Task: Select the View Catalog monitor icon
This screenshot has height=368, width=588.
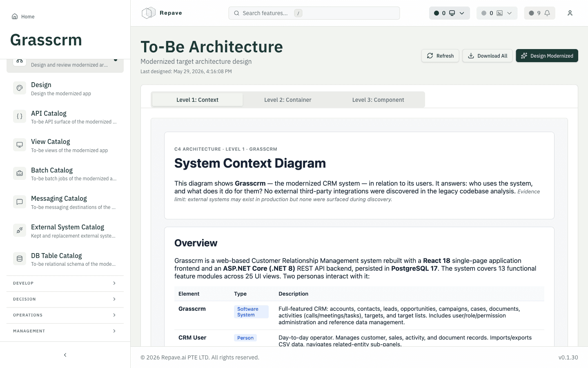Action: [20, 145]
